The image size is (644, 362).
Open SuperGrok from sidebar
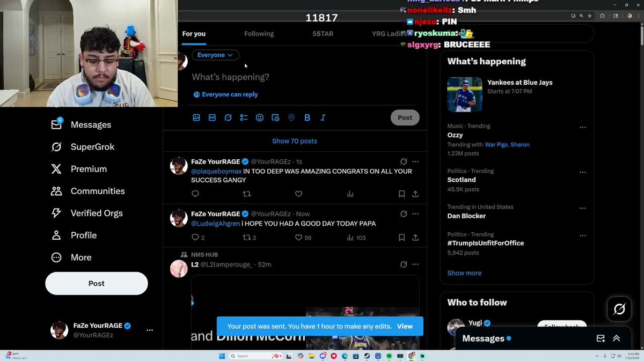[83, 147]
